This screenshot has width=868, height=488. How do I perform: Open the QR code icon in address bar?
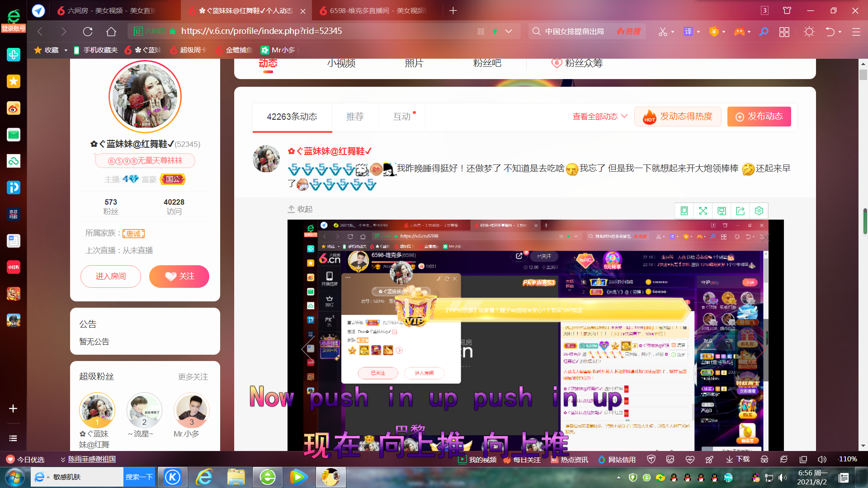coord(481,31)
